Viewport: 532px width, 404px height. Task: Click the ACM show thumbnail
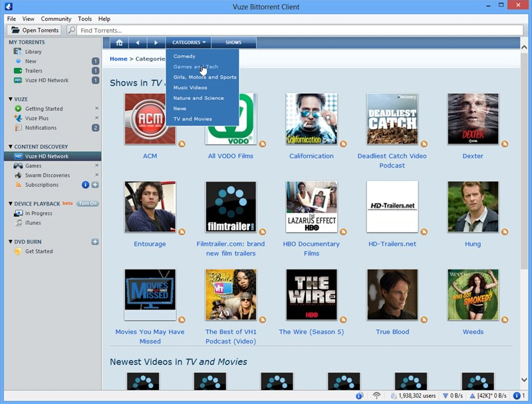(150, 119)
